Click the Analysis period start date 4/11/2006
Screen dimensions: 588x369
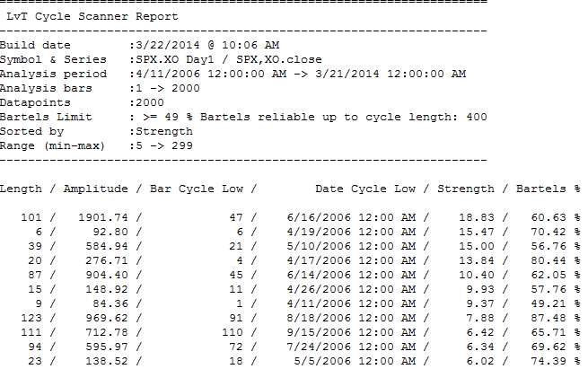pos(168,74)
